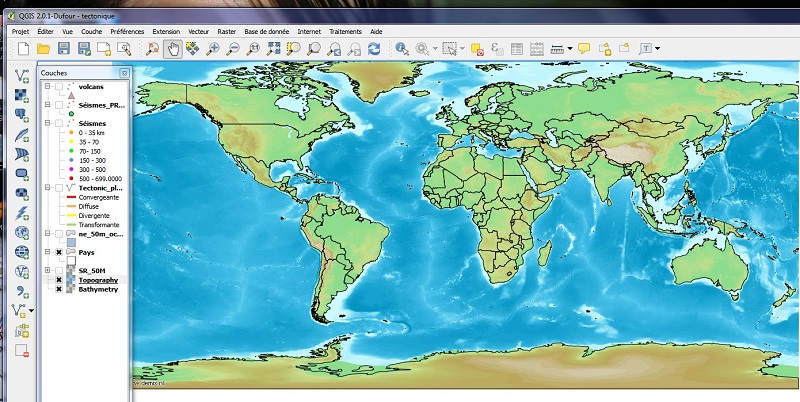
Task: Open the measure tool dropdown arrow
Action: (569, 48)
